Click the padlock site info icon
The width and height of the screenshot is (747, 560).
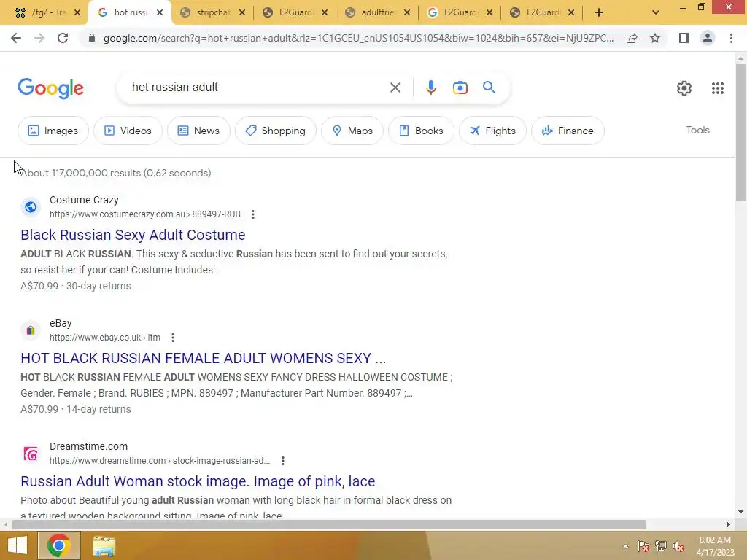[92, 38]
